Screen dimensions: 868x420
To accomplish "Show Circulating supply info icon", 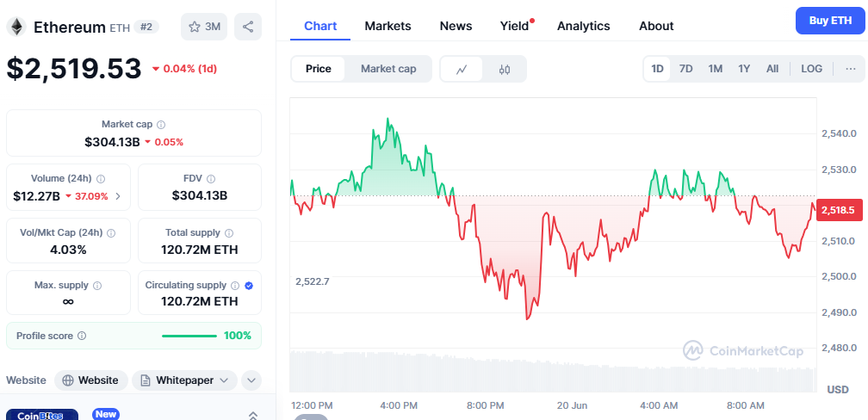I will (x=235, y=286).
